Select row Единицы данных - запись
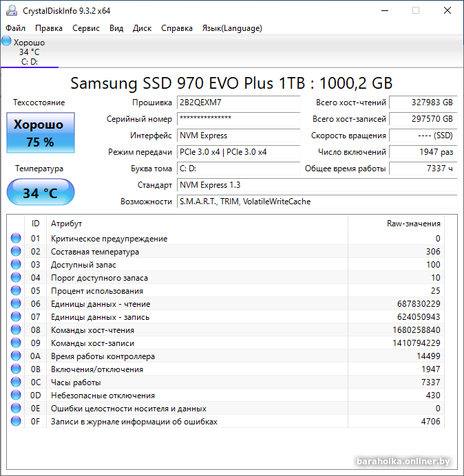This screenshot has height=476, width=464. [226, 316]
